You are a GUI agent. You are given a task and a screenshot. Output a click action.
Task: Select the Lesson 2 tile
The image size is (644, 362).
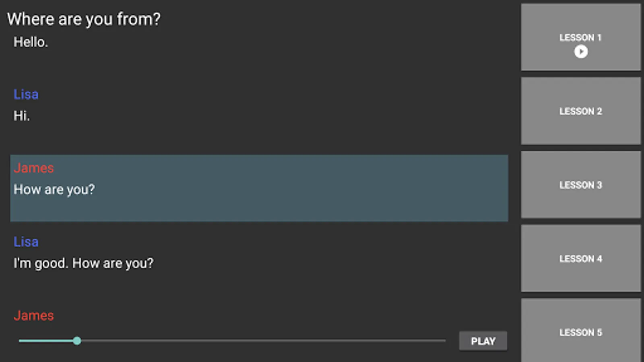[580, 111]
